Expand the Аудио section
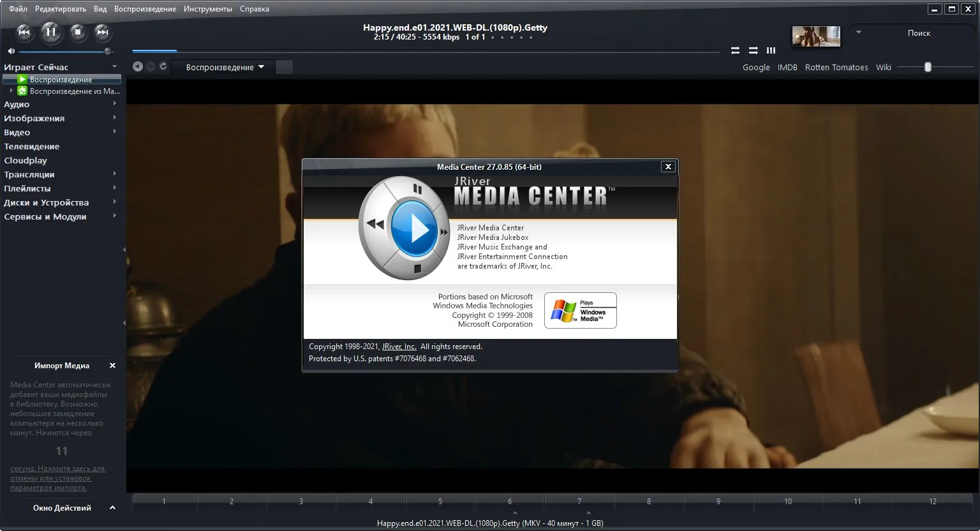The image size is (980, 531). pos(115,103)
